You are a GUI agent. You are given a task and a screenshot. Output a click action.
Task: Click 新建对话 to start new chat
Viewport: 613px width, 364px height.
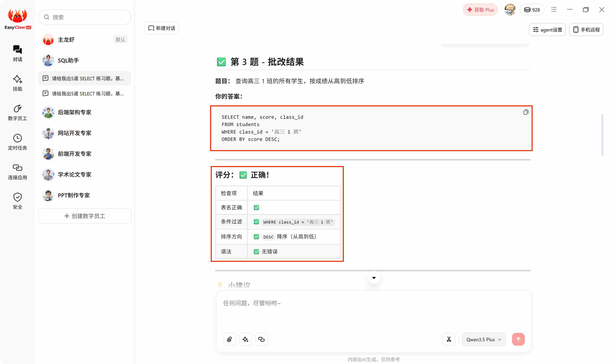click(162, 28)
